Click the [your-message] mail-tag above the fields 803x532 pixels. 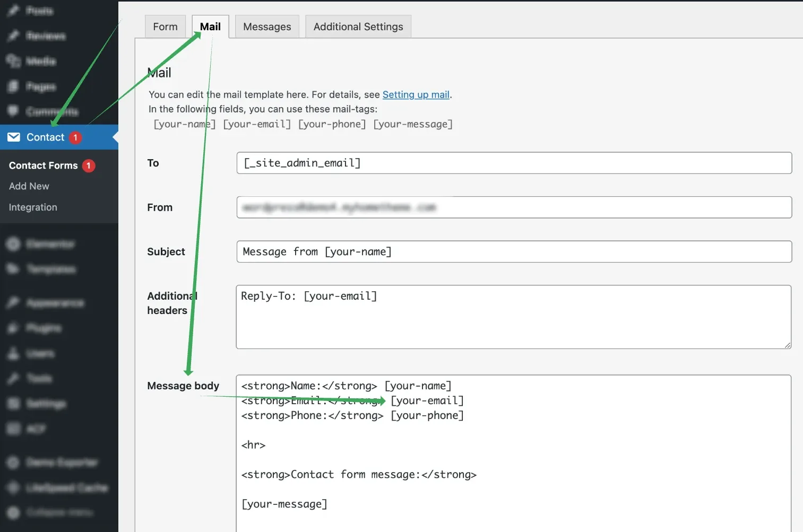(413, 124)
